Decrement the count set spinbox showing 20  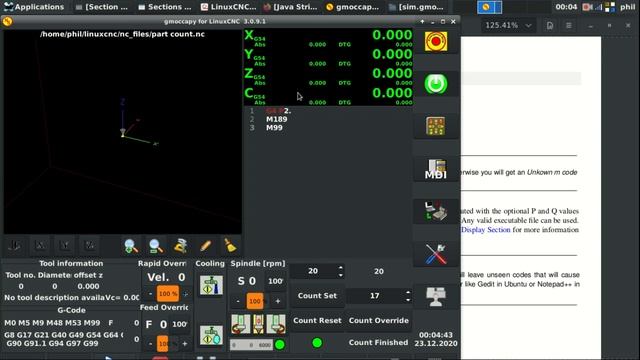pyautogui.click(x=340, y=275)
